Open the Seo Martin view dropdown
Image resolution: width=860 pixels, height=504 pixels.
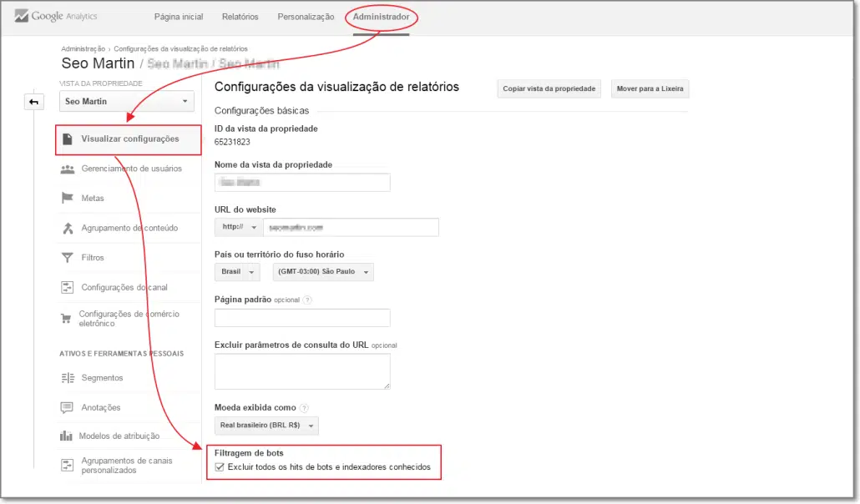point(127,102)
